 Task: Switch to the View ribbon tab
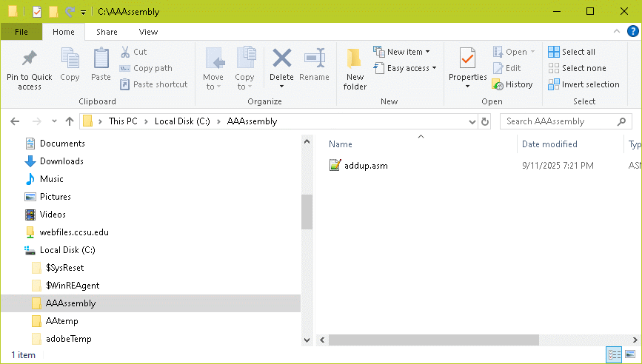coord(148,32)
